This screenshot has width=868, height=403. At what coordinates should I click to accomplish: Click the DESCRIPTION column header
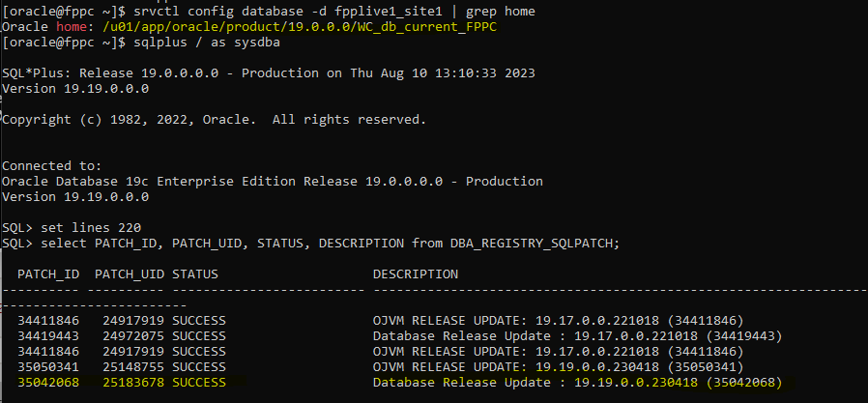coord(416,274)
